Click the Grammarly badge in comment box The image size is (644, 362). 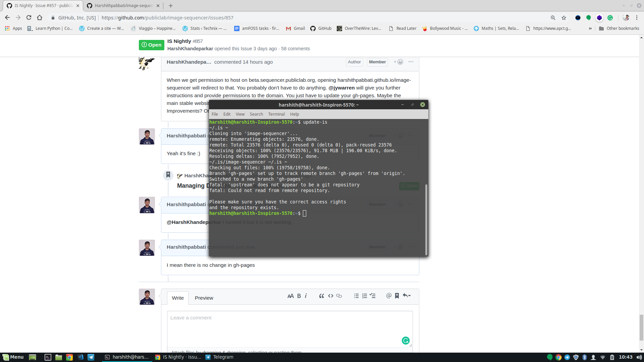[x=406, y=341]
